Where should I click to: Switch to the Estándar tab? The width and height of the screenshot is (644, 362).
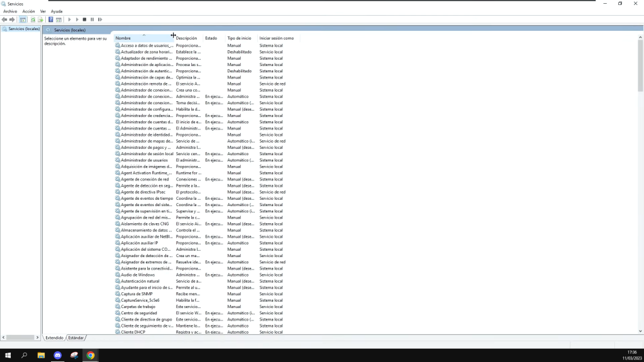coord(76,337)
